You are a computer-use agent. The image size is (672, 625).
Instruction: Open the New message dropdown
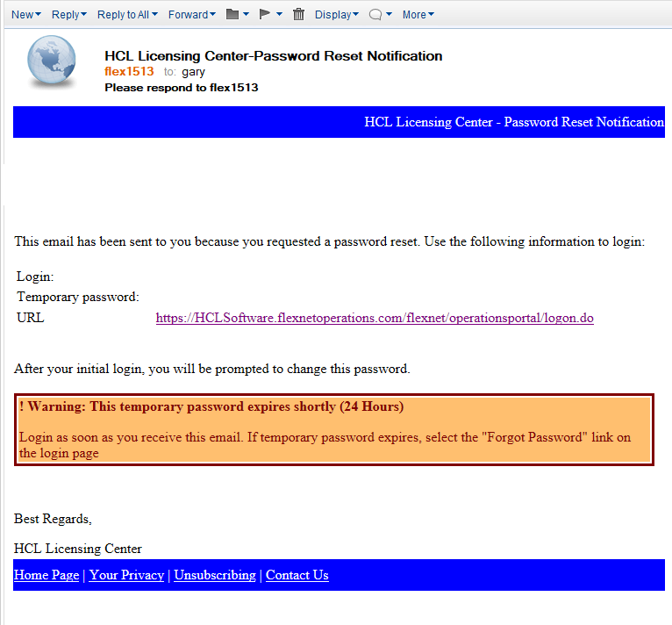[x=26, y=15]
